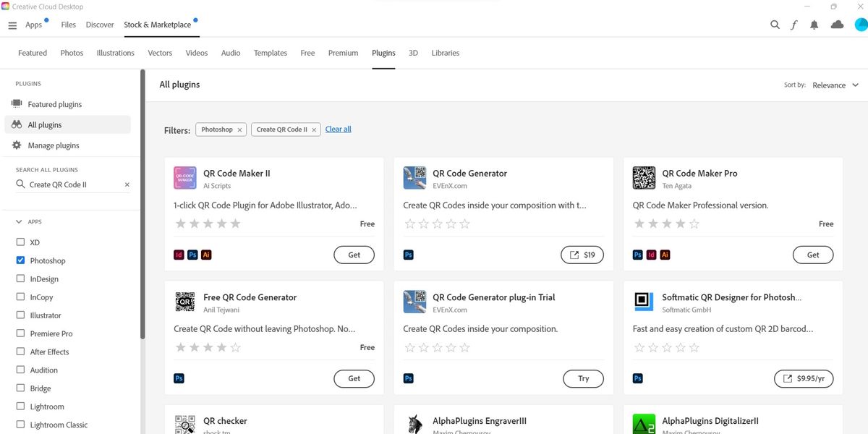
Task: Switch to the Featured tab
Action: click(x=33, y=53)
